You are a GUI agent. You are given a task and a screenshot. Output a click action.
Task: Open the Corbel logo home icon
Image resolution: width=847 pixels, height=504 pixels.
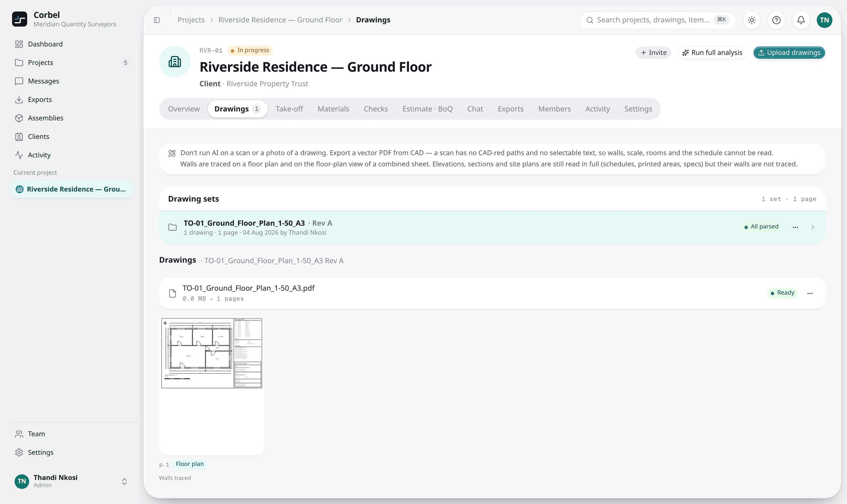point(19,19)
